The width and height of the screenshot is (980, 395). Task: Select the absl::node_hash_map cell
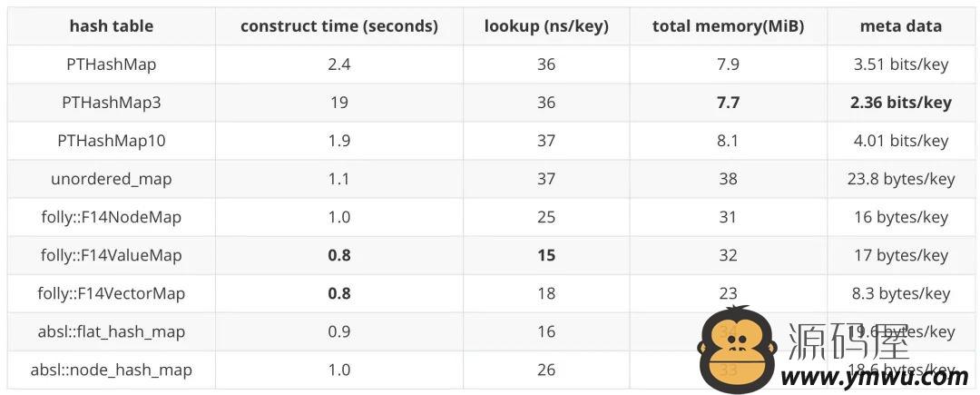pyautogui.click(x=112, y=370)
